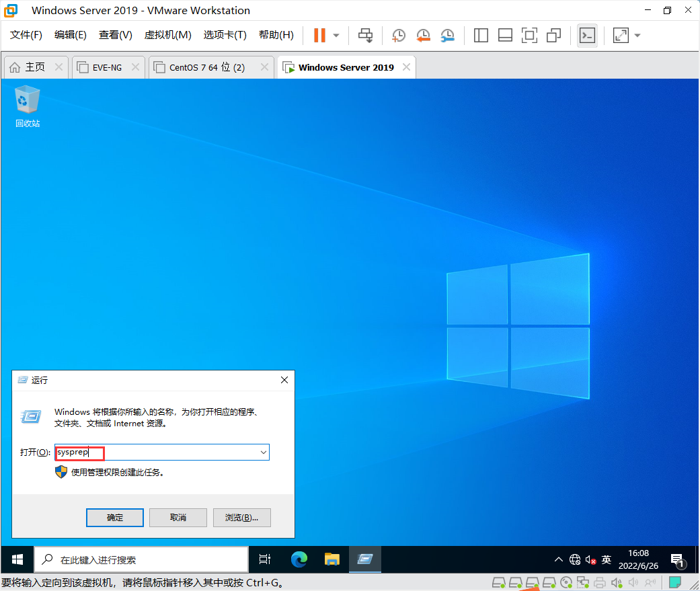700x591 pixels.
Task: Expand the full screen options arrow
Action: tap(636, 35)
